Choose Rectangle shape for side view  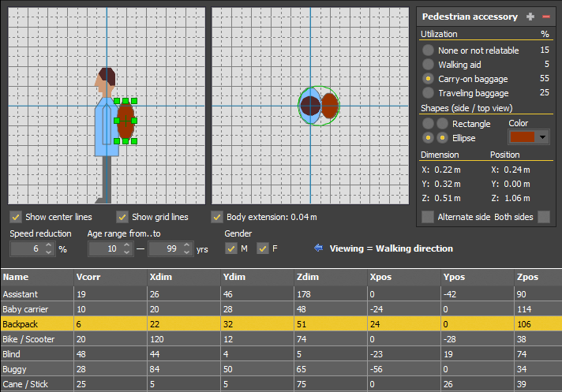428,124
